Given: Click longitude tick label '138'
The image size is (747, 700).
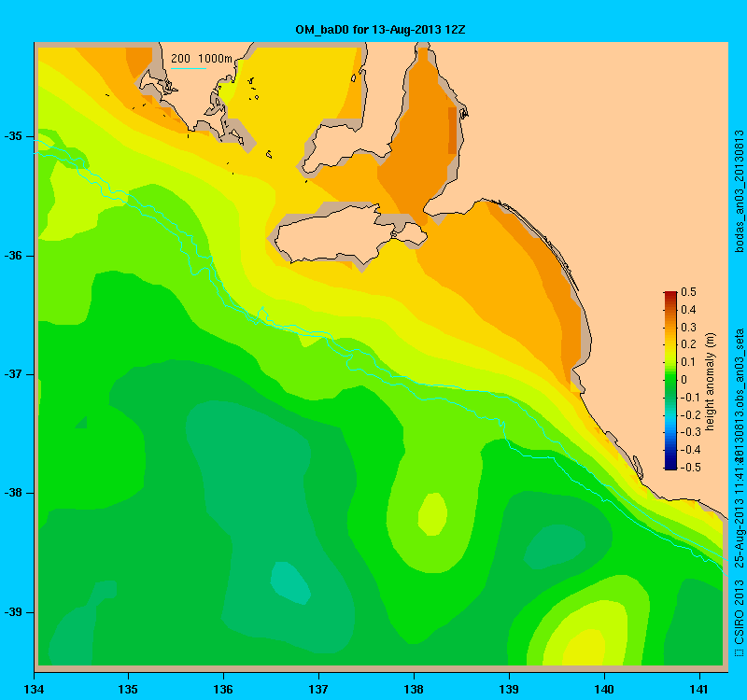Looking at the screenshot, I should coord(414,690).
